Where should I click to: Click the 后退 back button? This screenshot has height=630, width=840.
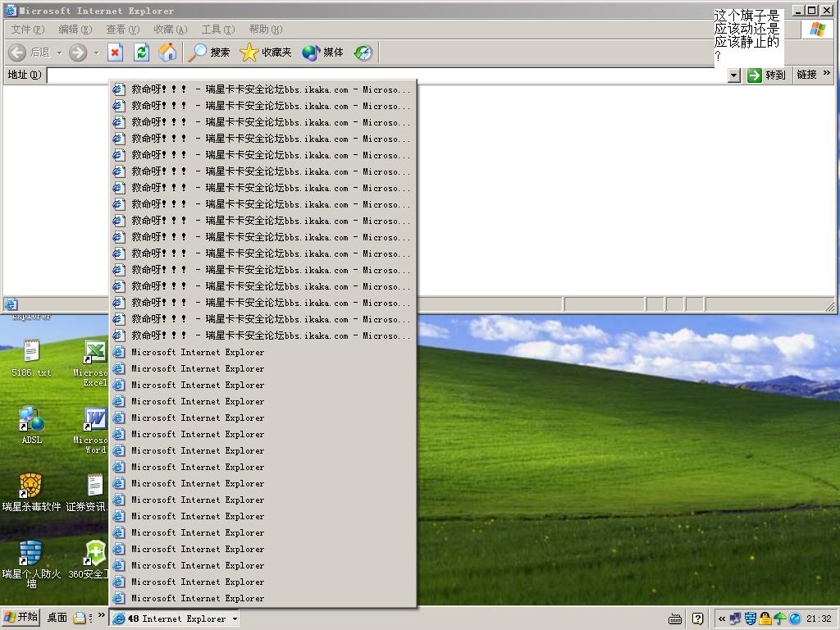[x=30, y=52]
